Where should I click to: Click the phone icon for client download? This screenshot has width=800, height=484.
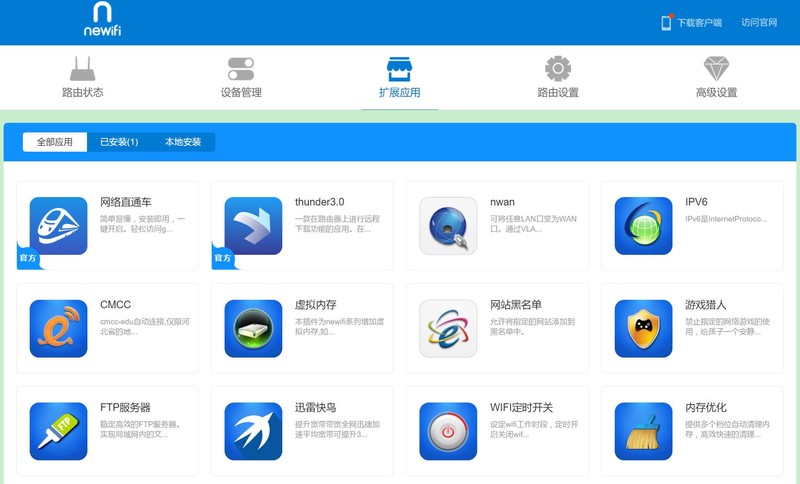[x=666, y=22]
